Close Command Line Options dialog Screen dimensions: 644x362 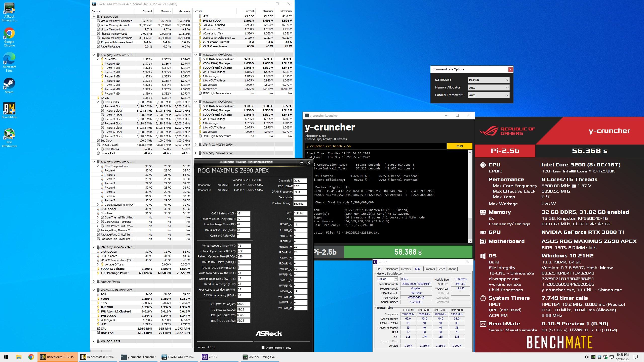510,70
